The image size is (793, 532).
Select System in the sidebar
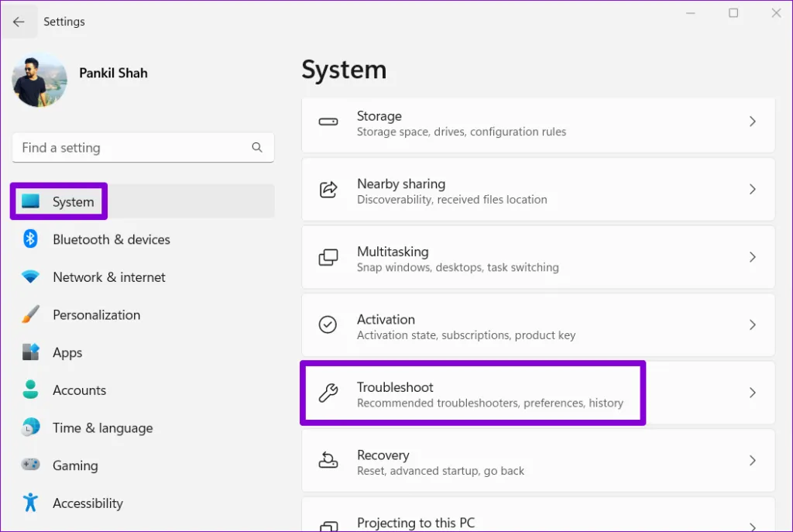[x=73, y=202]
